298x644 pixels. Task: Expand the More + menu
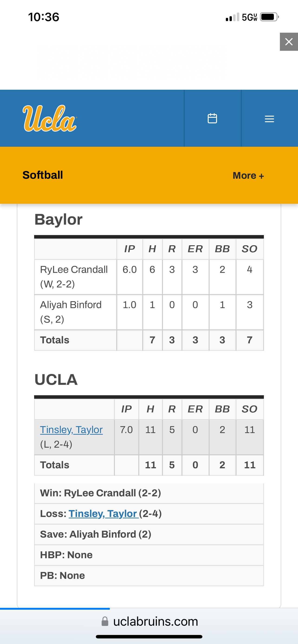(248, 175)
